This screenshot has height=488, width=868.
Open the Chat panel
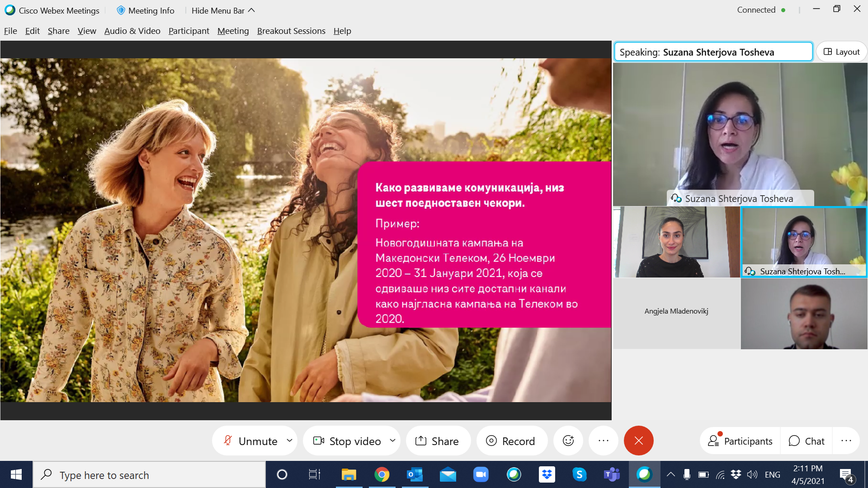coord(807,441)
